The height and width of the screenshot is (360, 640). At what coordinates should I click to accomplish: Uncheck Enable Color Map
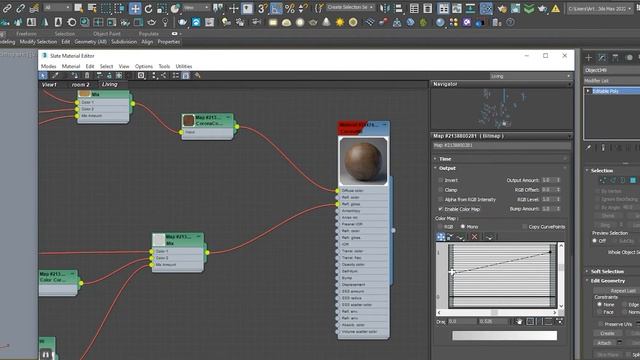pos(440,209)
